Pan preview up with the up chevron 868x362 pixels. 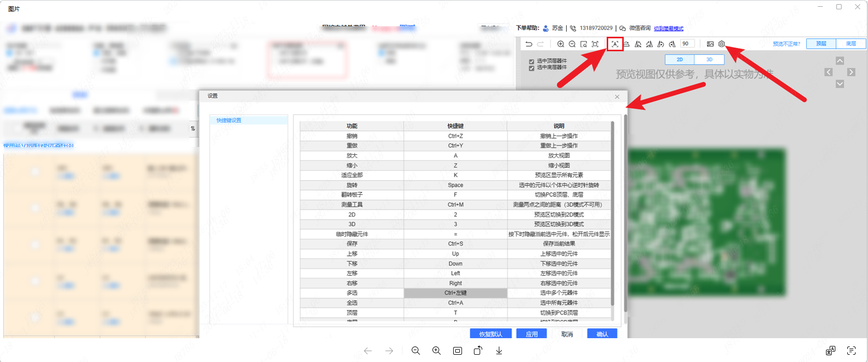[839, 61]
